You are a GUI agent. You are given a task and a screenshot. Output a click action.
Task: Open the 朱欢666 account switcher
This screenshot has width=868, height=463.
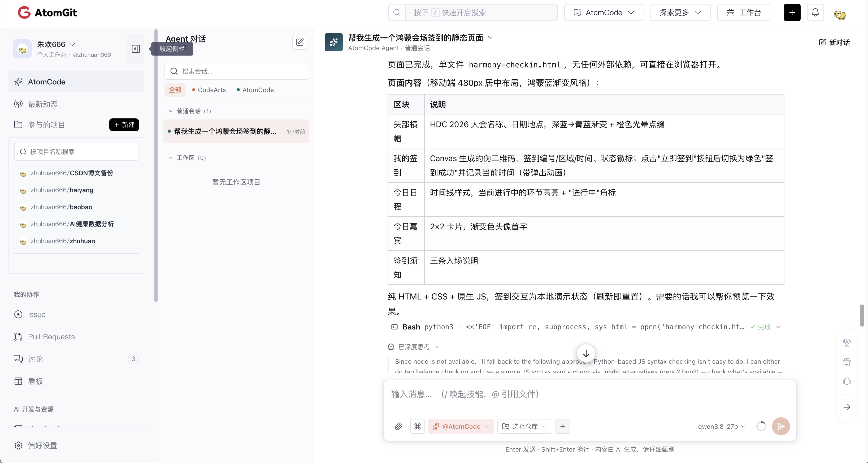tap(56, 44)
